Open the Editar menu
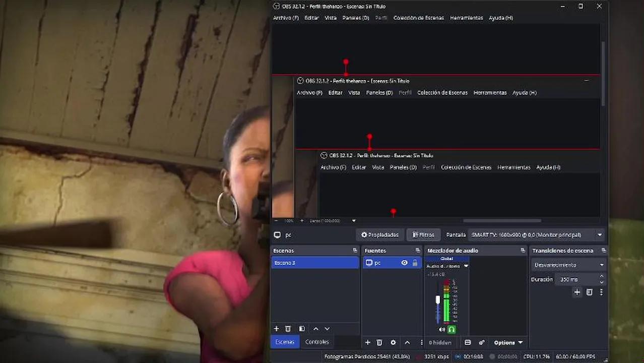This screenshot has width=644, height=363. (x=311, y=18)
